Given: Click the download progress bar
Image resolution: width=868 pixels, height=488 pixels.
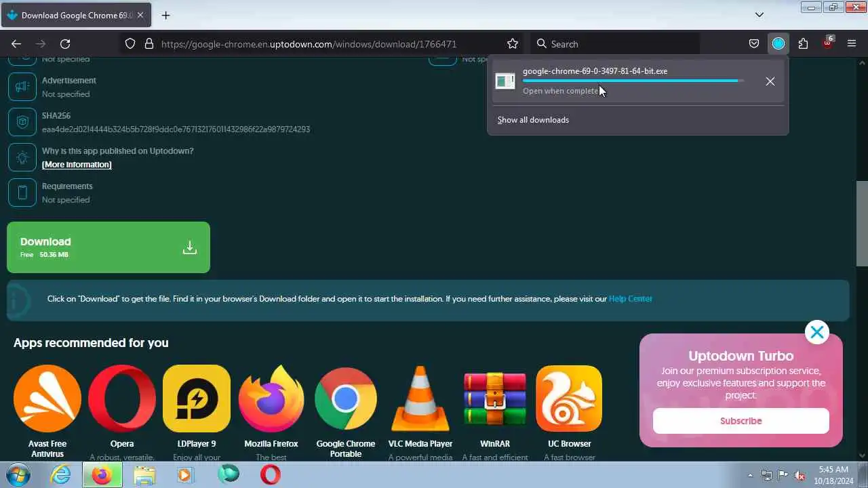Looking at the screenshot, I should [633, 81].
